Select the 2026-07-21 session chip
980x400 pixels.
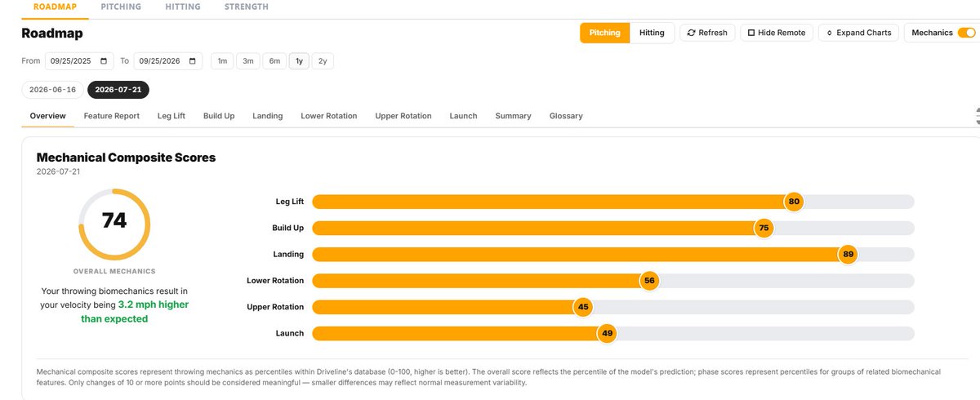118,90
